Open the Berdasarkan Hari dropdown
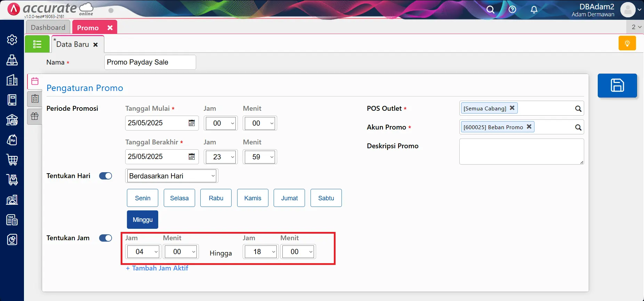Image resolution: width=644 pixels, height=301 pixels. point(172,176)
